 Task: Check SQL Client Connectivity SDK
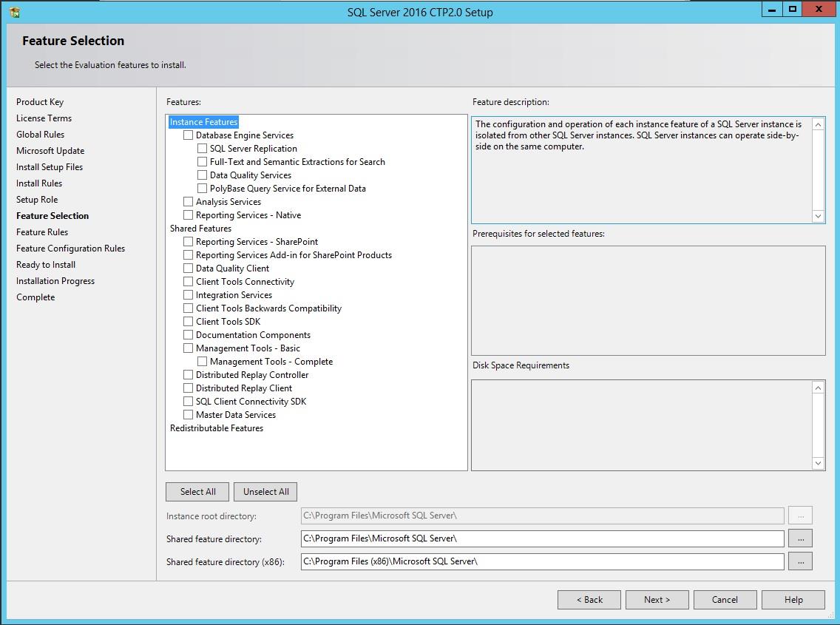click(188, 402)
